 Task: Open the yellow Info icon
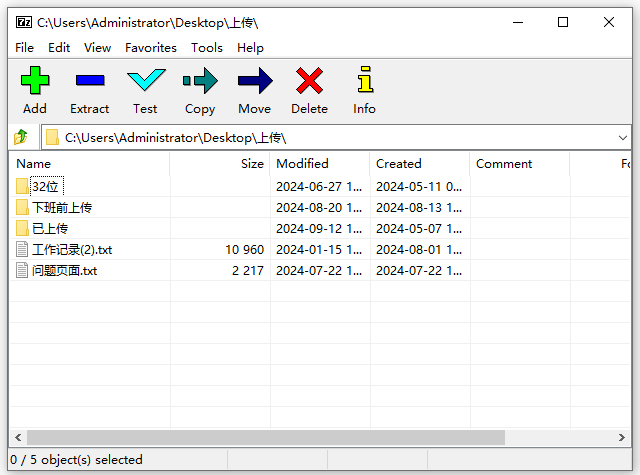[364, 79]
